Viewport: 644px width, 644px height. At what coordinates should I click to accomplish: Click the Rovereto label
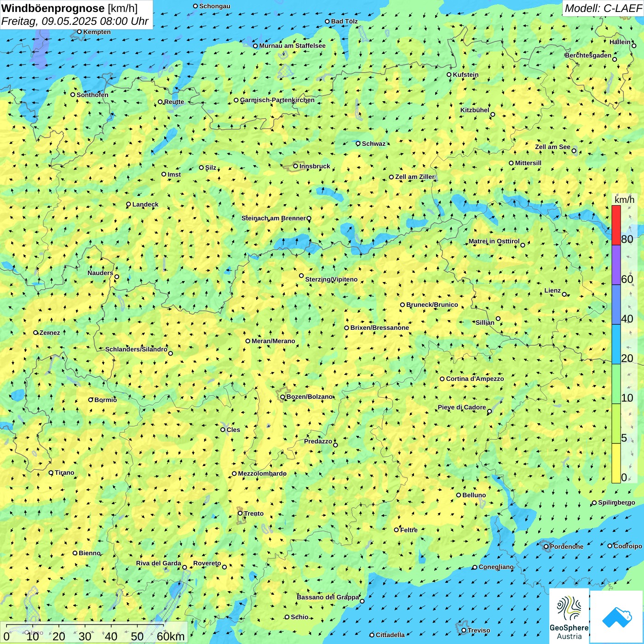(x=207, y=563)
